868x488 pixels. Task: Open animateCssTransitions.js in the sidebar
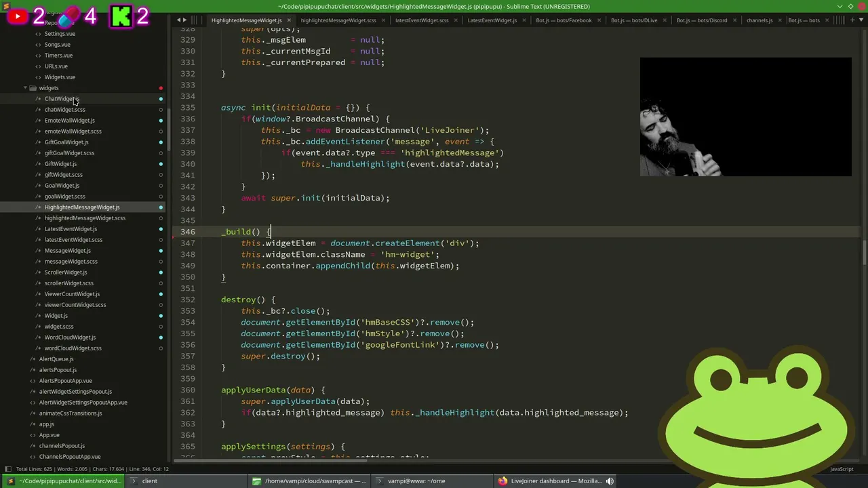[x=70, y=413]
